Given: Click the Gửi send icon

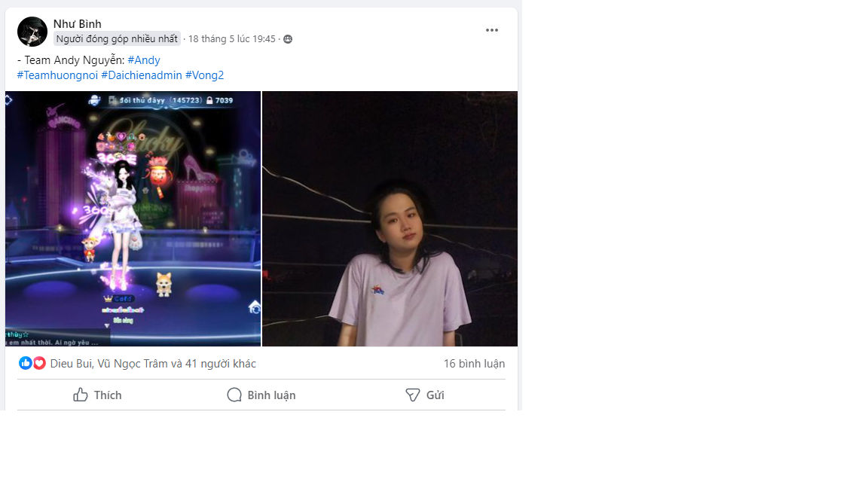Looking at the screenshot, I should click(412, 395).
